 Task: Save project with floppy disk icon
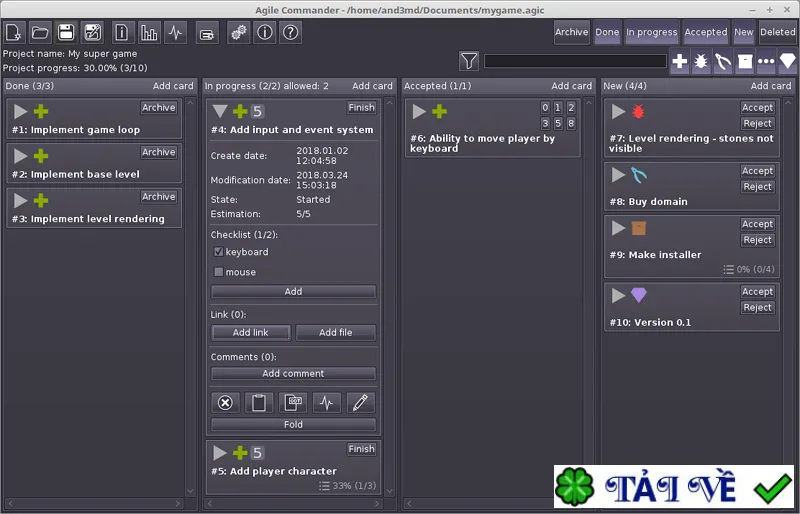pyautogui.click(x=66, y=33)
